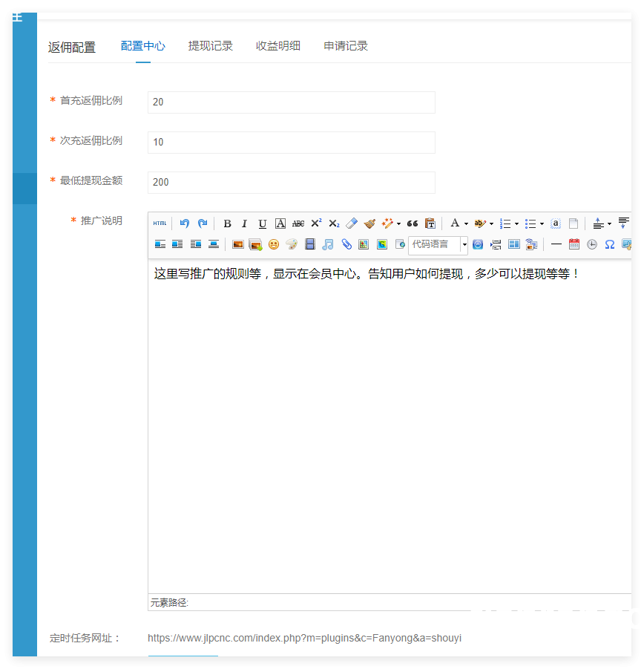This screenshot has width=644, height=669.
Task: Set image default no-float layout
Action: [160, 244]
